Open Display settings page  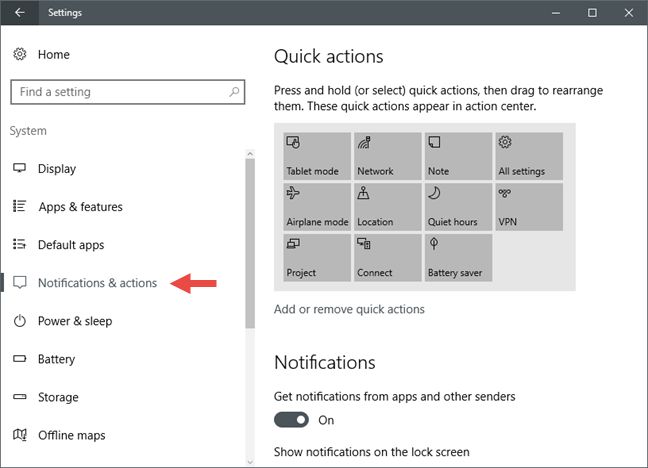click(x=57, y=169)
